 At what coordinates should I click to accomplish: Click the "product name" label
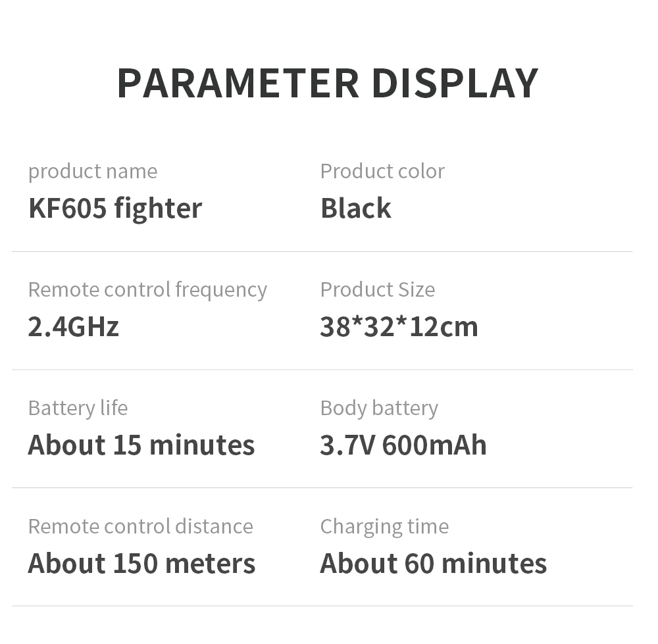[x=93, y=172]
